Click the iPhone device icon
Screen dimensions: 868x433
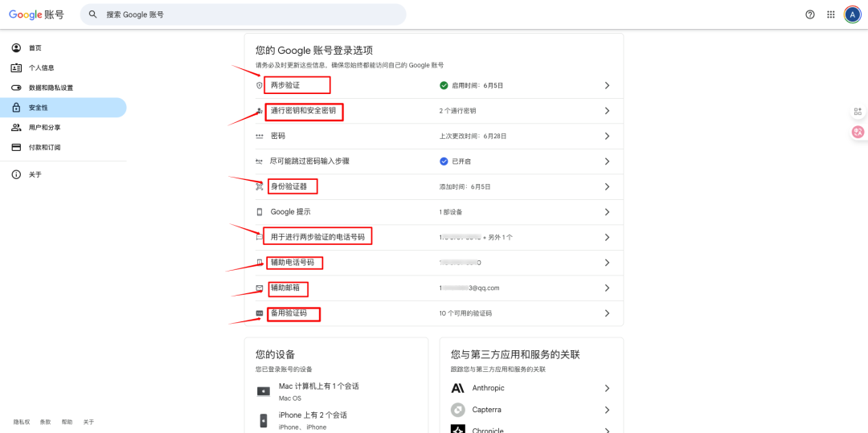264,419
